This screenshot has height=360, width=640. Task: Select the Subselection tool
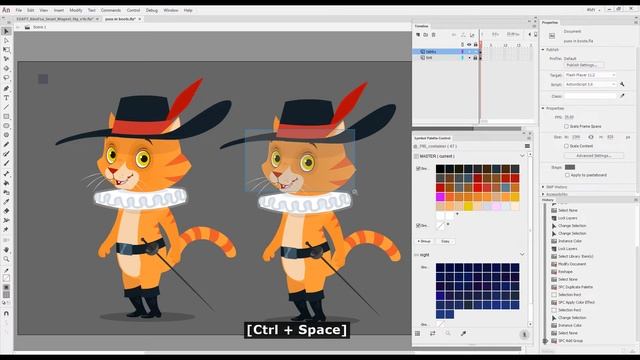tap(6, 40)
